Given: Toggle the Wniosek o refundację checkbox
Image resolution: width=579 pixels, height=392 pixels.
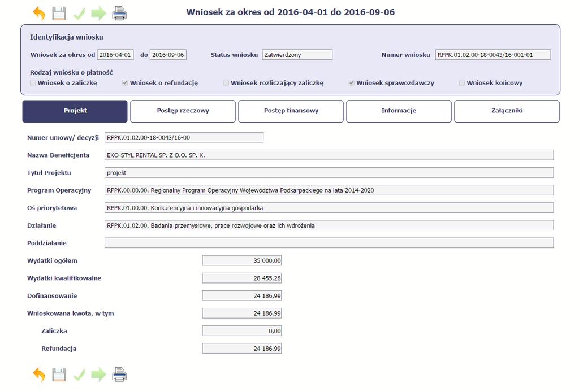Looking at the screenshot, I should pyautogui.click(x=125, y=82).
